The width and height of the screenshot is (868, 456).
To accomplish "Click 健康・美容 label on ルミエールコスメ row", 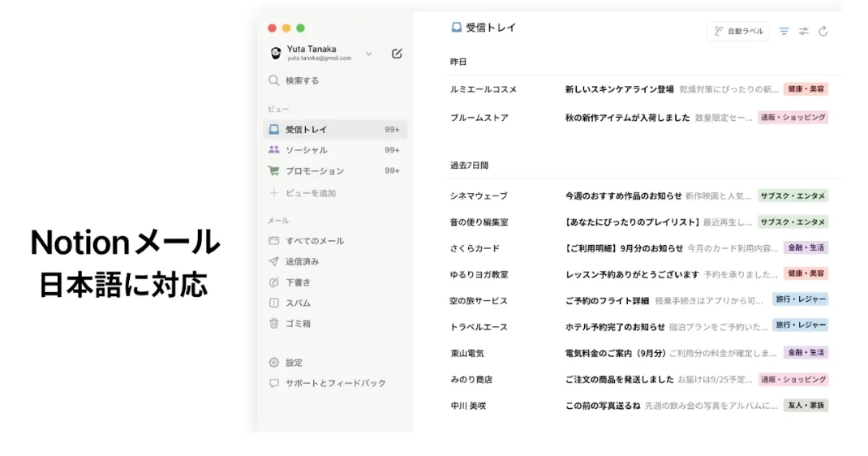I will click(x=806, y=89).
